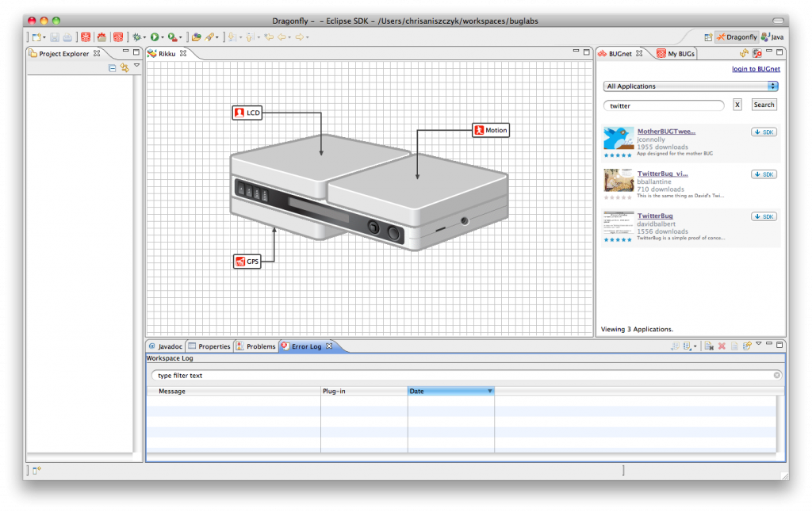Run the application with the green Run icon

click(155, 36)
